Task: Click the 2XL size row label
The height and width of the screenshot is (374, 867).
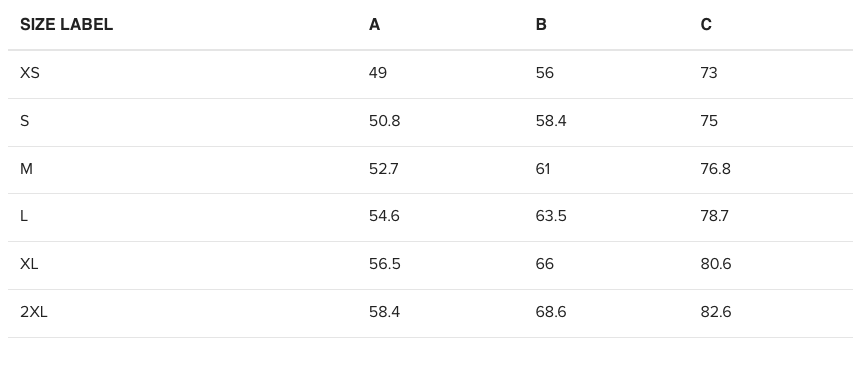Action: [x=34, y=313]
